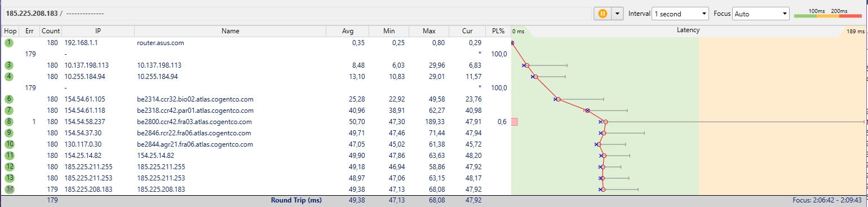This screenshot has width=868, height=207.
Task: Open the Interval dropdown showing 1 second
Action: click(x=680, y=14)
